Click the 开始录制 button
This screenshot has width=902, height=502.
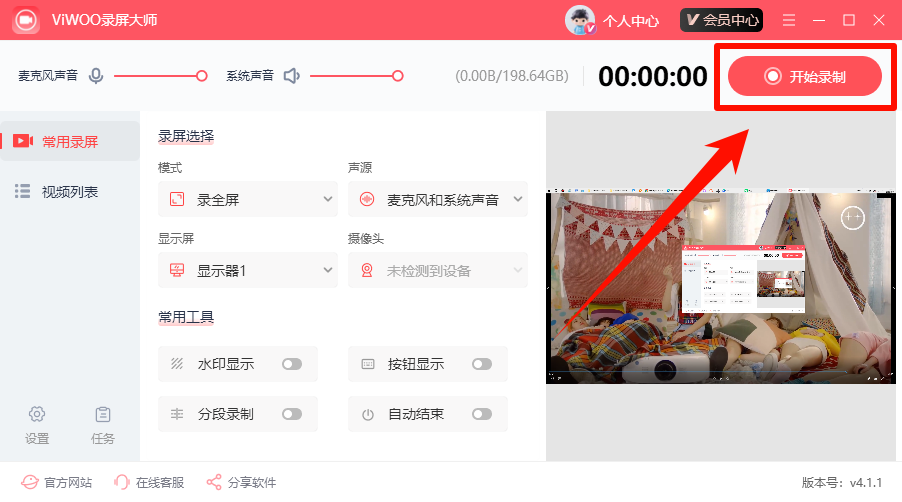(x=805, y=76)
